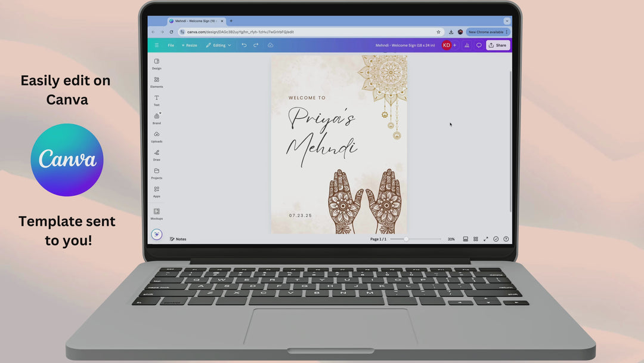Click the design title Mehndi - Welcome Sign

tap(405, 45)
